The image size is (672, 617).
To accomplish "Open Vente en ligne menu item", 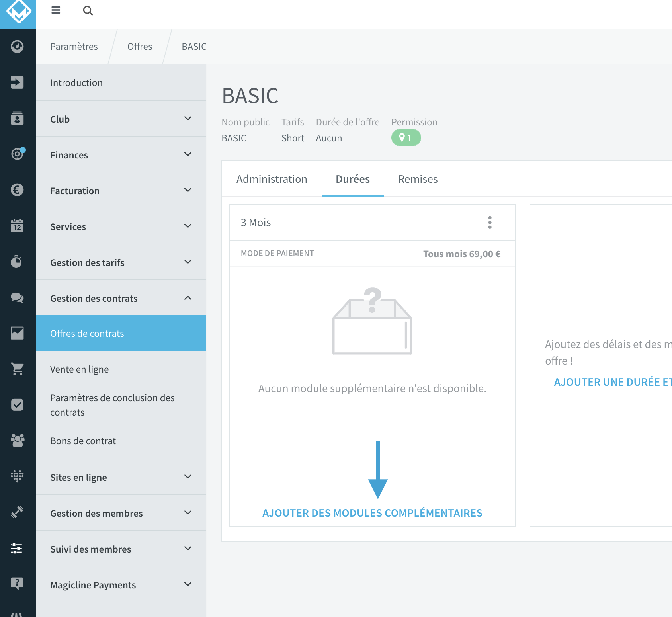I will point(121,369).
